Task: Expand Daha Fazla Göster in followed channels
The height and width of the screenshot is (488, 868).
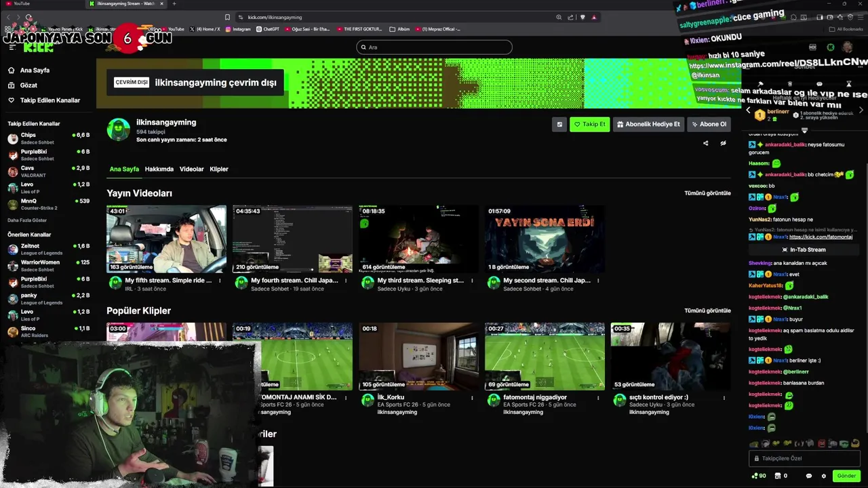Action: [x=27, y=220]
